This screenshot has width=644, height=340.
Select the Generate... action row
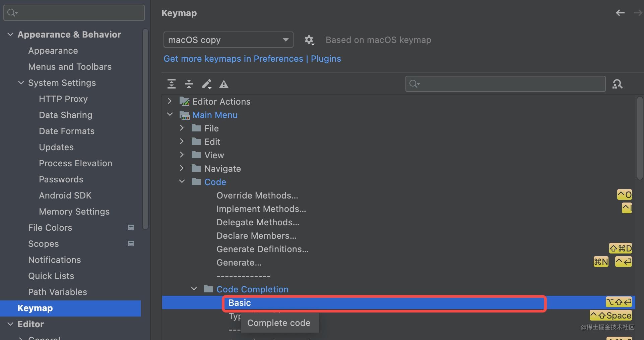click(239, 263)
